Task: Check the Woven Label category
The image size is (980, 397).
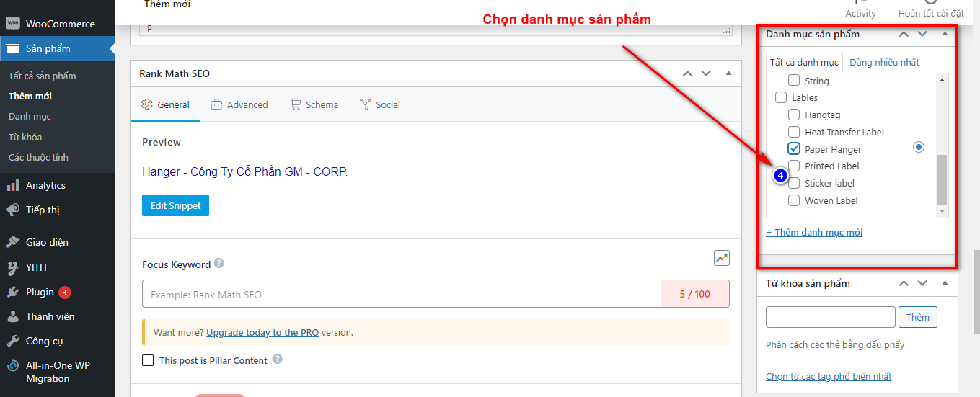Action: tap(794, 200)
